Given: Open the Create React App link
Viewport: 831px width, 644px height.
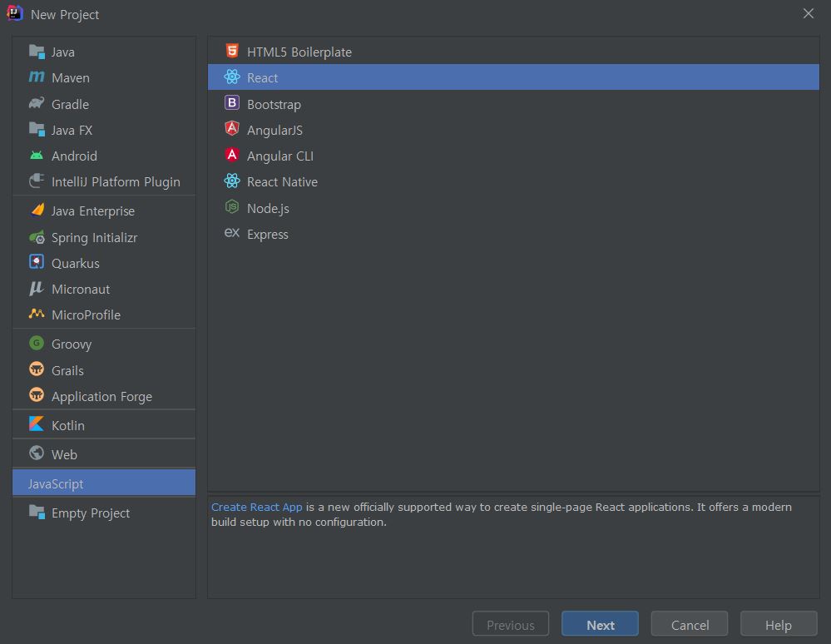Looking at the screenshot, I should pos(256,507).
